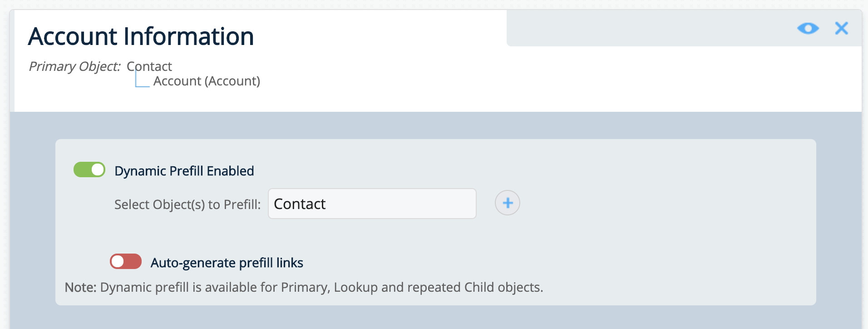Screen dimensions: 868x329
Task: Click the tree connector line icon
Action: pyautogui.click(x=142, y=81)
